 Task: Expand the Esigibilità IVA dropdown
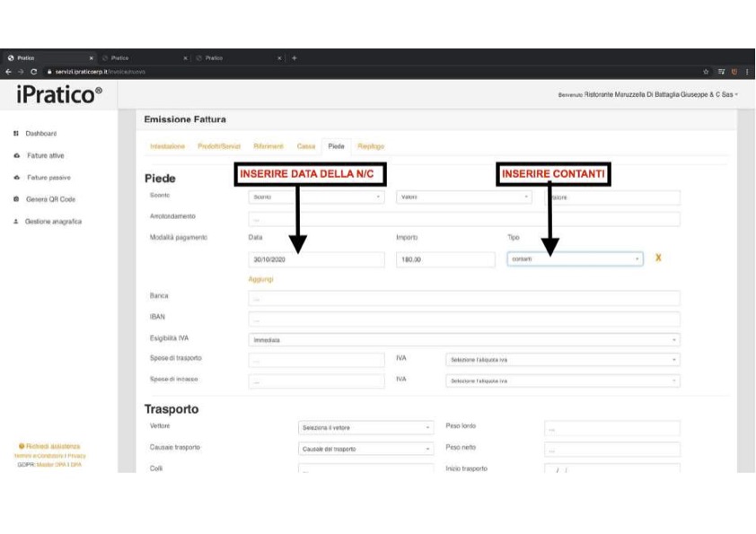pyautogui.click(x=463, y=340)
